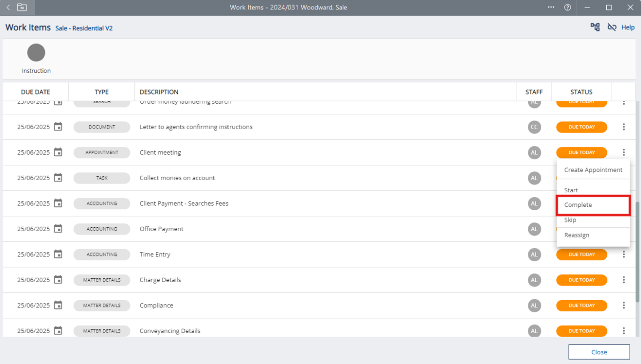Open calendar for Client meeting due date
Image resolution: width=641 pixels, height=364 pixels.
(x=58, y=152)
